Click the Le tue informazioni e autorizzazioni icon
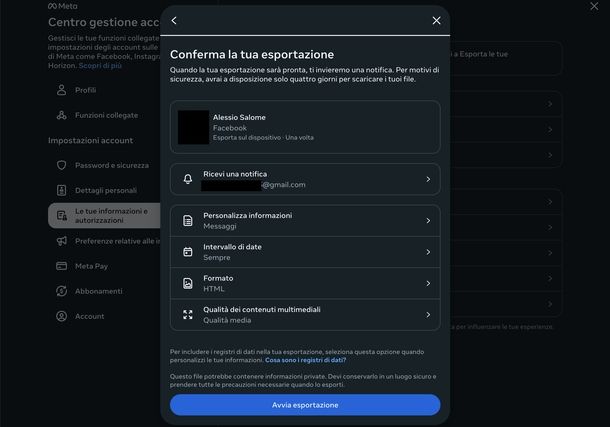The width and height of the screenshot is (610, 427). 61,215
